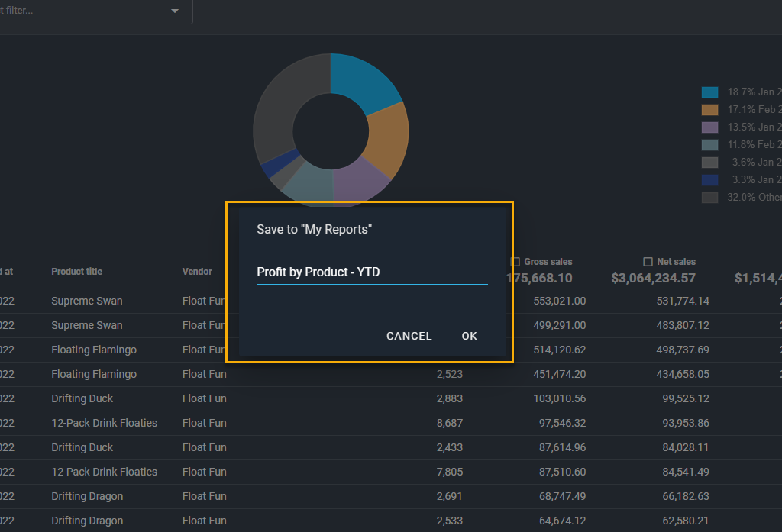782x532 pixels.
Task: Click the report name text field
Action: pos(372,272)
